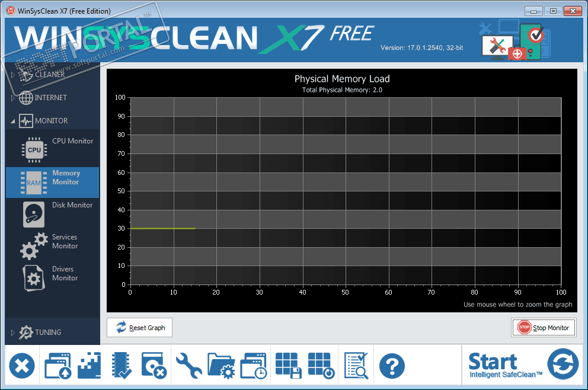
Task: Click the pulse waveform MONITOR icon
Action: [x=26, y=121]
